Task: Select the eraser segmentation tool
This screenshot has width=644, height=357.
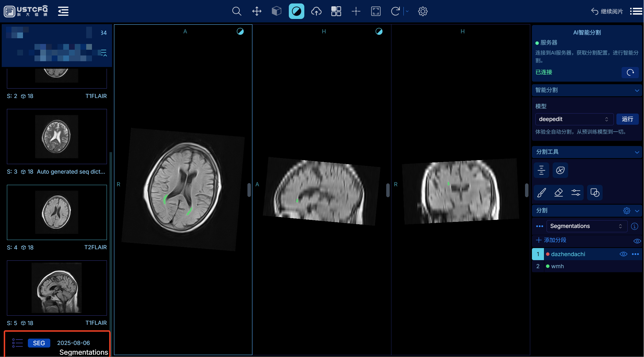Action: pos(558,193)
